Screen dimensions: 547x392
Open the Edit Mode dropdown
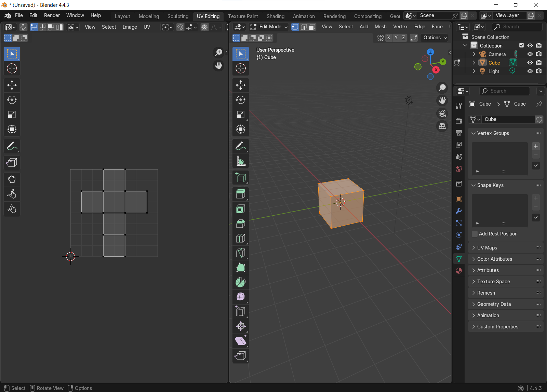269,27
